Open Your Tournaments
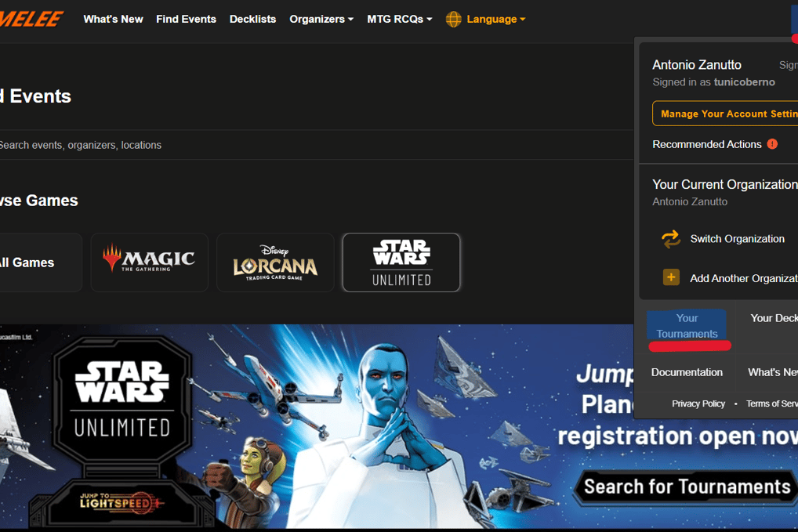798x532 pixels. pyautogui.click(x=687, y=326)
